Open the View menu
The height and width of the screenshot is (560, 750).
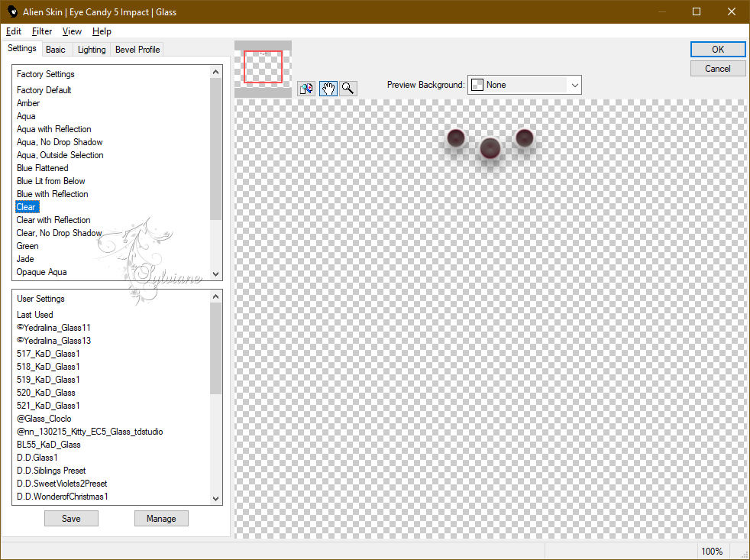click(x=72, y=31)
